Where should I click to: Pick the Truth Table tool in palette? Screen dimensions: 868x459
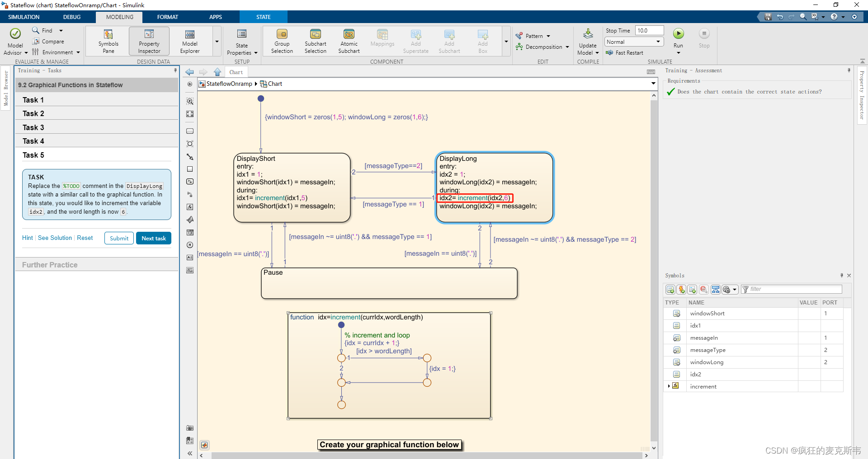pyautogui.click(x=190, y=232)
